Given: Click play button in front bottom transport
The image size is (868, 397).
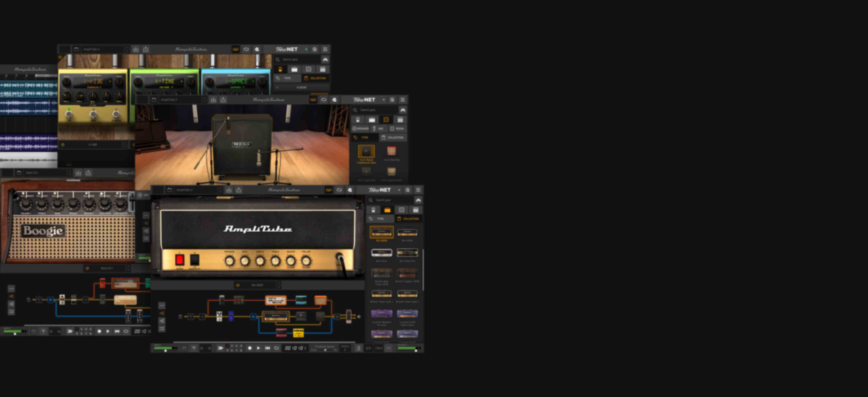Looking at the screenshot, I should click(258, 348).
